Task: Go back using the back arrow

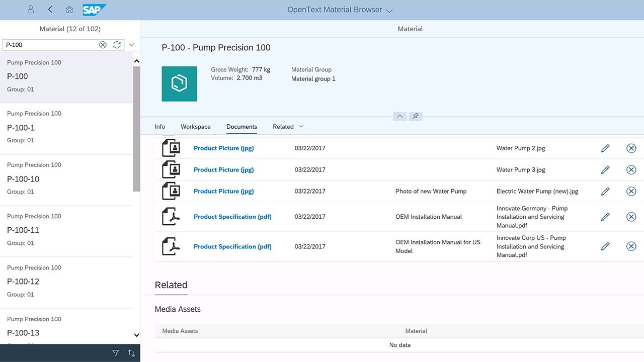Action: pyautogui.click(x=50, y=10)
